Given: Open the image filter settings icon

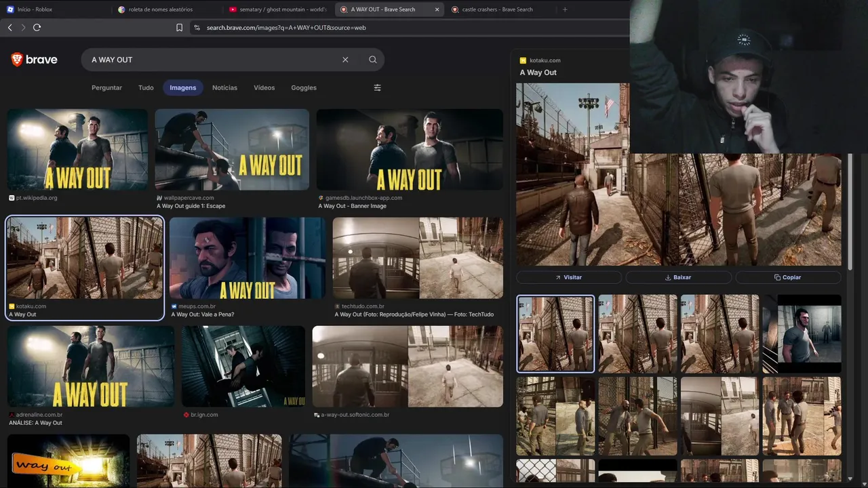Looking at the screenshot, I should 378,87.
